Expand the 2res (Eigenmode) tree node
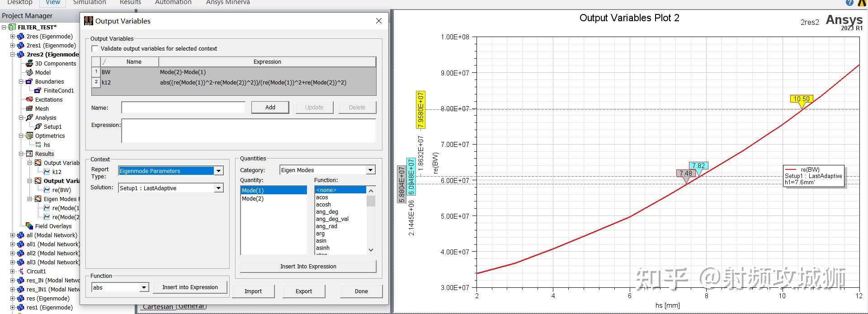This screenshot has width=868, height=314. point(13,36)
